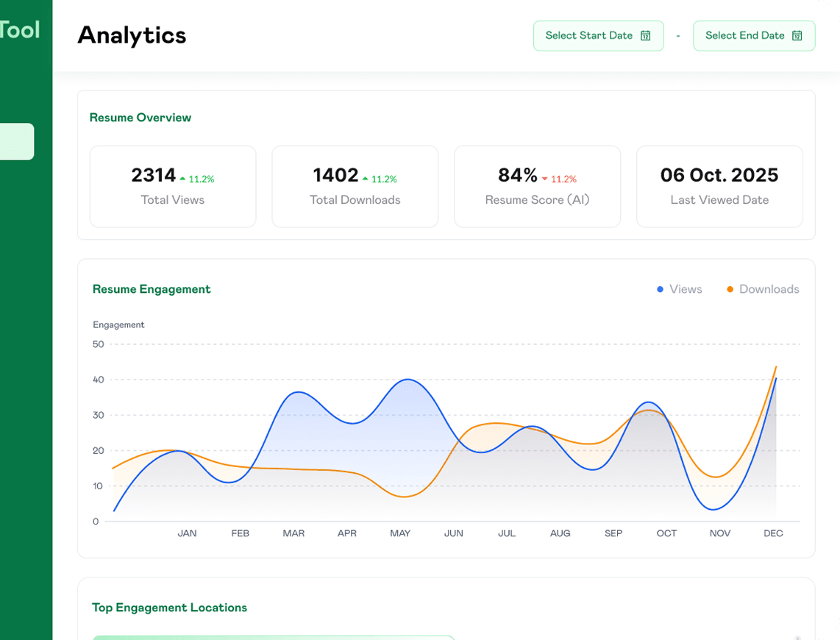
Task: Select the Total Downloads card
Action: point(355,186)
